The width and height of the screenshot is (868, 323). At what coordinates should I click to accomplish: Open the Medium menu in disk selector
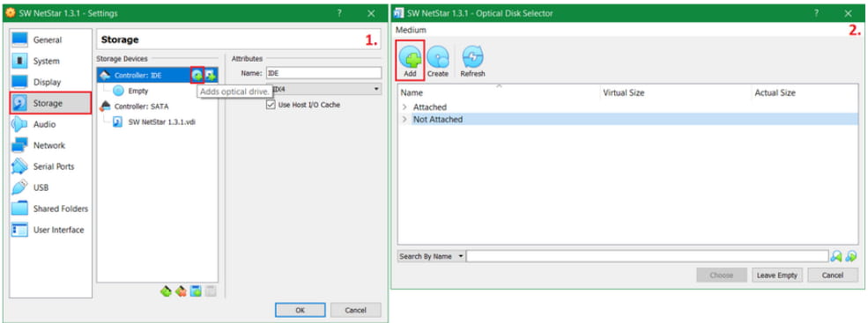coord(411,30)
